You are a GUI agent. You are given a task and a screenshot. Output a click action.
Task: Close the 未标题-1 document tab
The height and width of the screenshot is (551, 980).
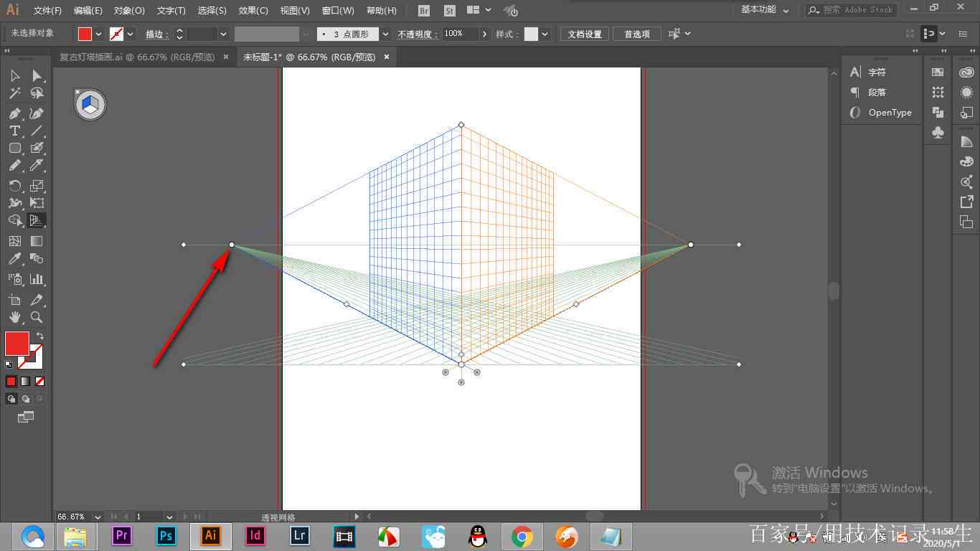click(387, 57)
